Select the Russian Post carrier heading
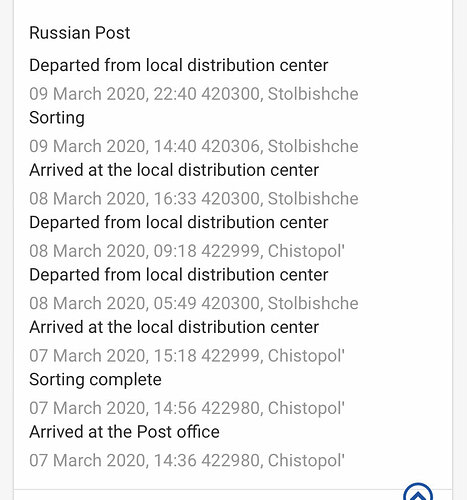The image size is (467, 500). coord(80,33)
